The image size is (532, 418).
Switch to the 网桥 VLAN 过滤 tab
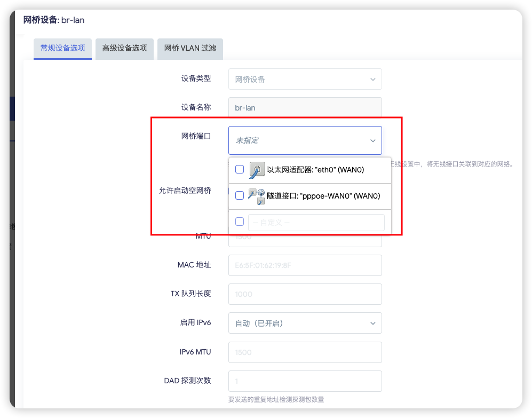[x=190, y=49]
